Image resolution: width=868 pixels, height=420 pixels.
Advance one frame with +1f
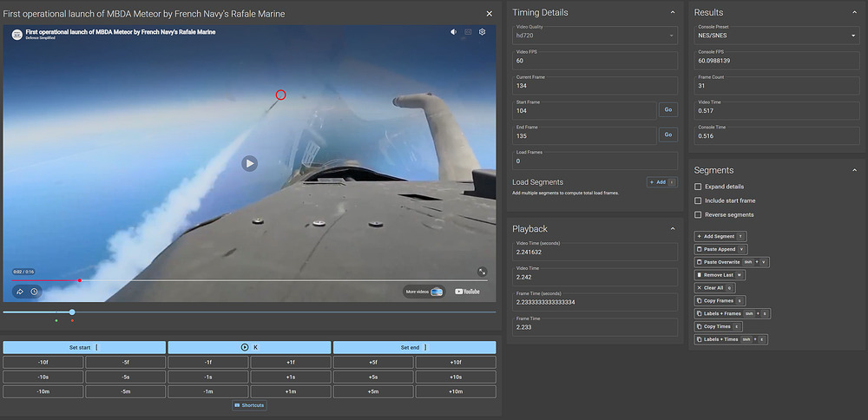(x=291, y=363)
